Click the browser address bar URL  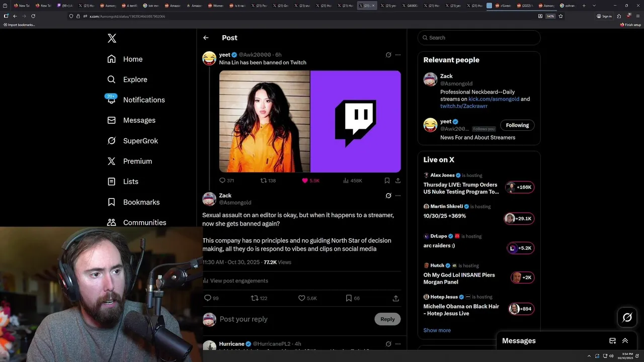click(127, 17)
